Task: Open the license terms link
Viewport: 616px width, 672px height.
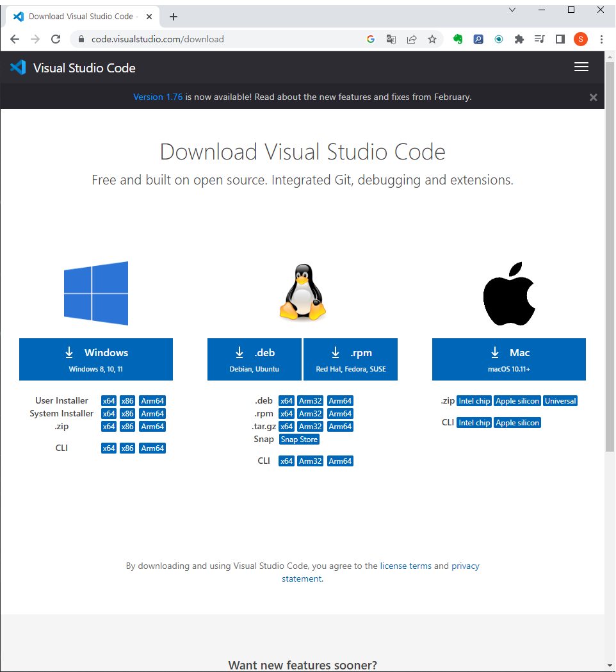Action: (406, 566)
